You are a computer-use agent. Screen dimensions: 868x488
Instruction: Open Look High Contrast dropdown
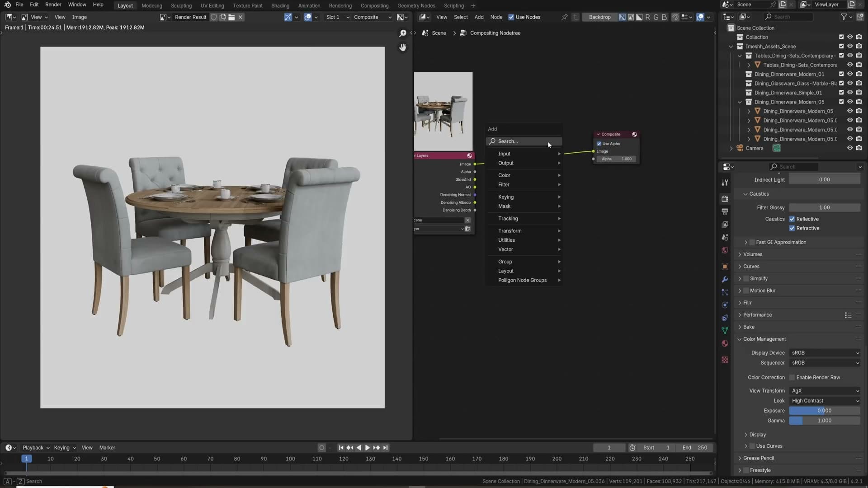click(x=825, y=401)
